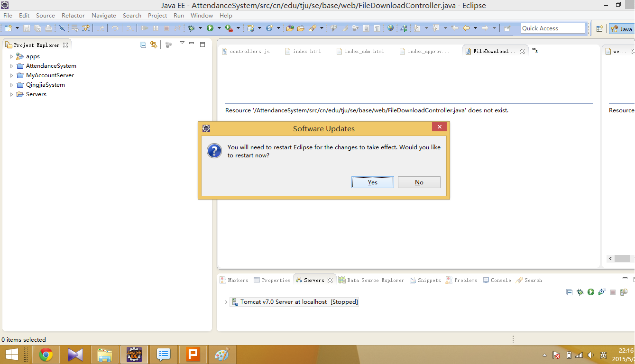Open dropdown next to Back arrow
This screenshot has width=635, height=364.
475,28
